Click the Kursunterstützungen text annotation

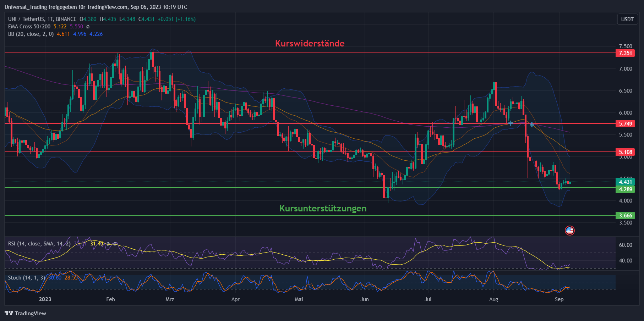[x=323, y=209]
